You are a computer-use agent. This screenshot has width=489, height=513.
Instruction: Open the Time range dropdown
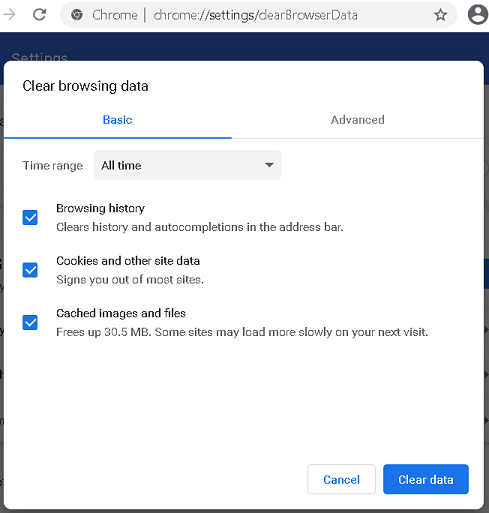click(187, 165)
